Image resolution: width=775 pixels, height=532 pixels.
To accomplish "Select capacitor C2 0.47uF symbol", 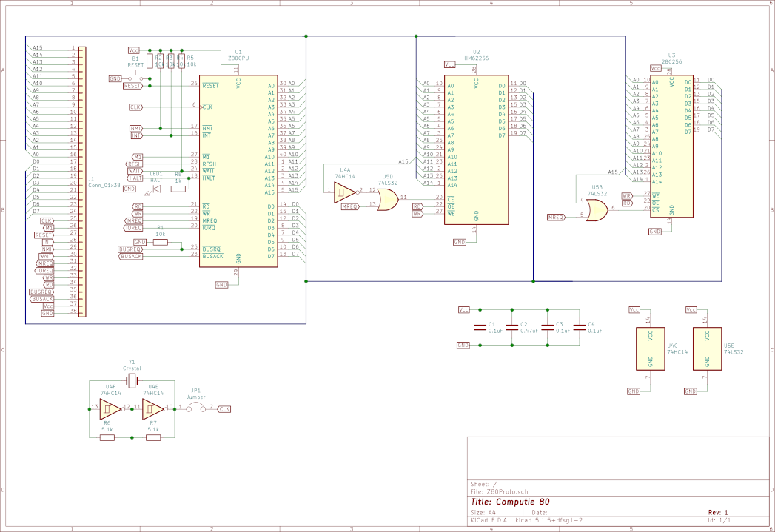I will point(512,327).
